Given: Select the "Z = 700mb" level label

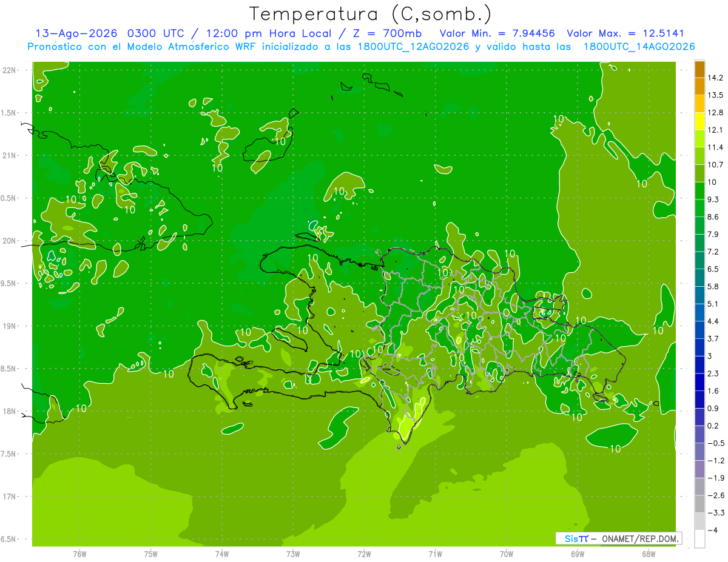Looking at the screenshot, I should click(388, 33).
